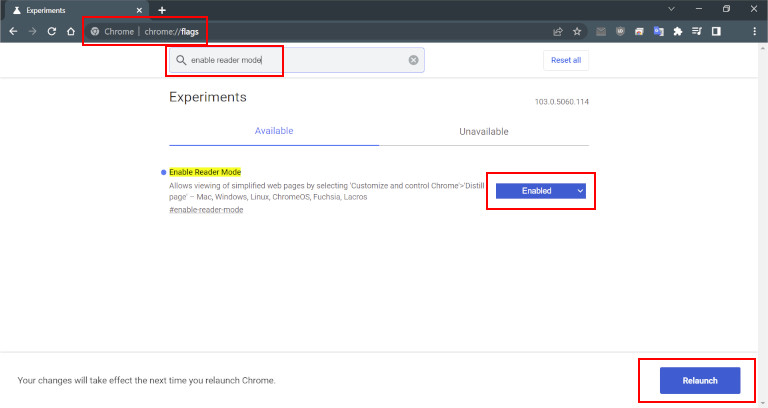The width and height of the screenshot is (768, 408).
Task: Switch to the Unavailable tab
Action: point(483,131)
